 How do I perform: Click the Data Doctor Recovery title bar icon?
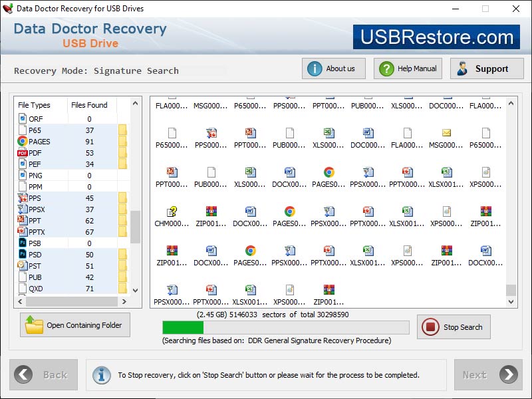(9, 9)
